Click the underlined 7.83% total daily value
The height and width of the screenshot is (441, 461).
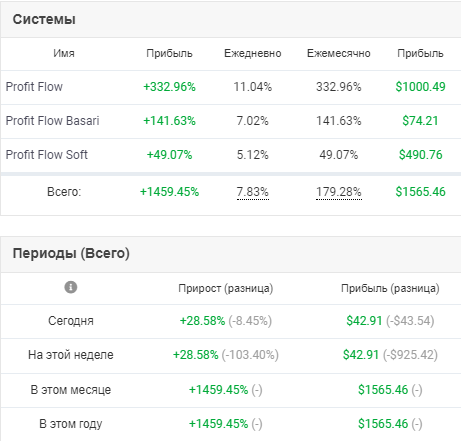tap(253, 192)
